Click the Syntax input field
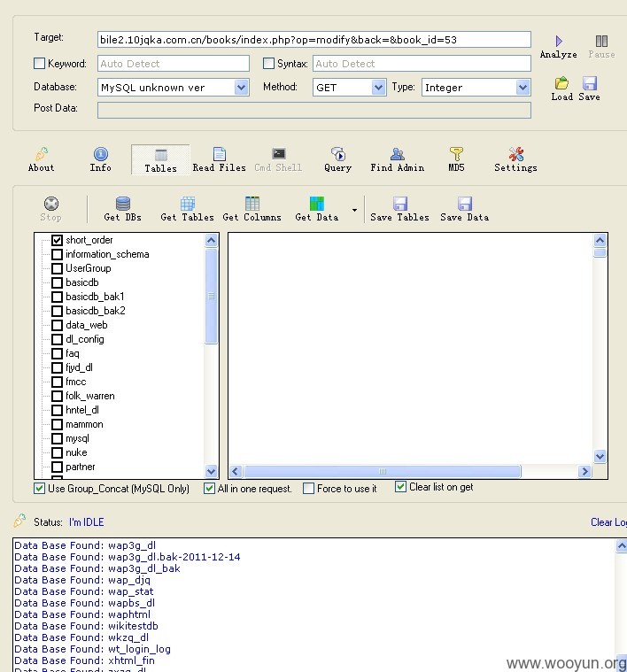The height and width of the screenshot is (672, 627). 422,64
